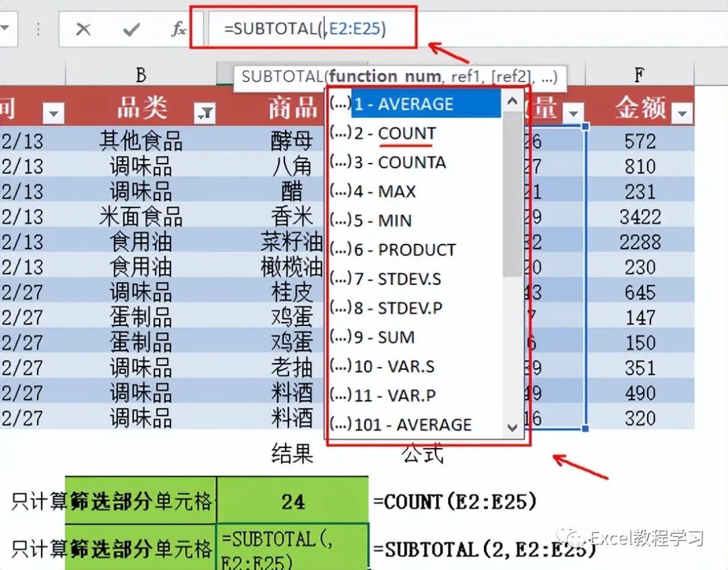
Task: Open filter dropdown on 品类 header
Action: click(x=205, y=113)
